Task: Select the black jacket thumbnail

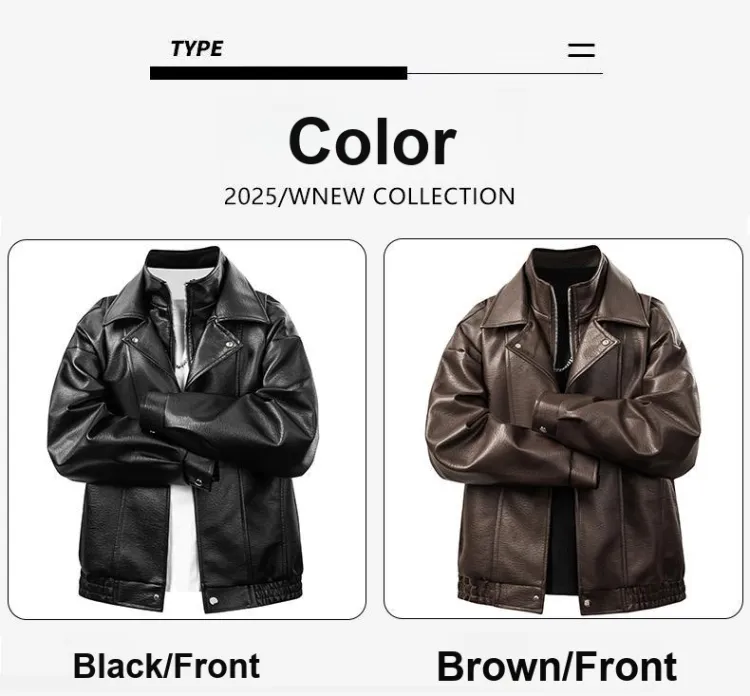Action: click(x=187, y=429)
